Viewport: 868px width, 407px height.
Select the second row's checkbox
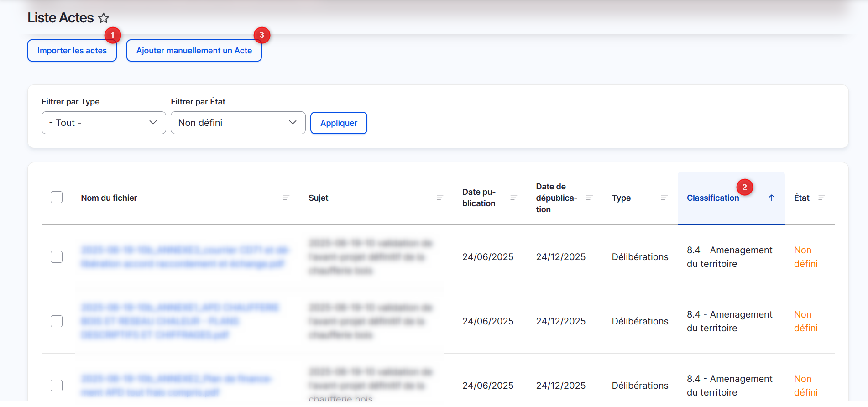pos(57,321)
